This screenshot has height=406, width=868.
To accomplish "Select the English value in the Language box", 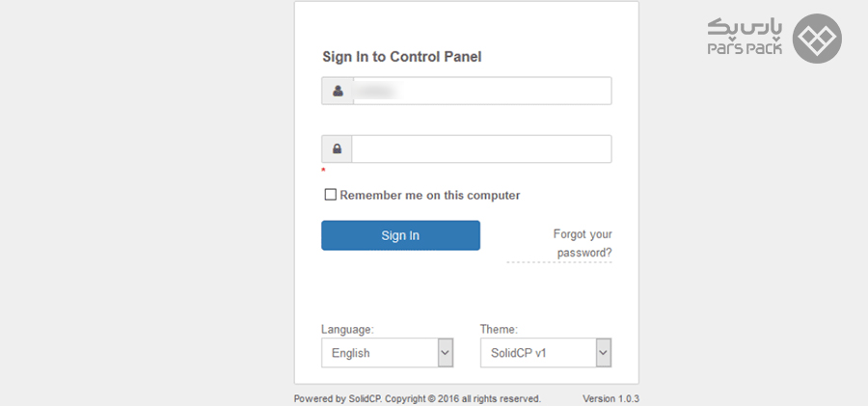I will (x=378, y=353).
